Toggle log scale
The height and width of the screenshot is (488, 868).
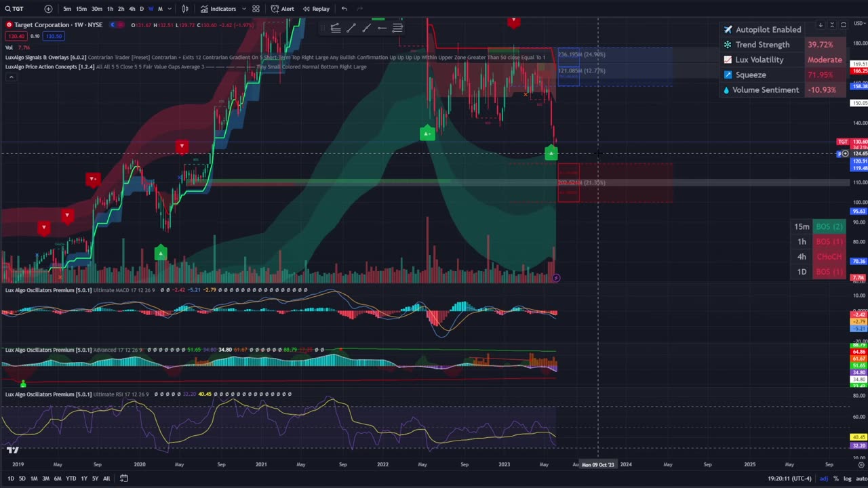coord(847,479)
